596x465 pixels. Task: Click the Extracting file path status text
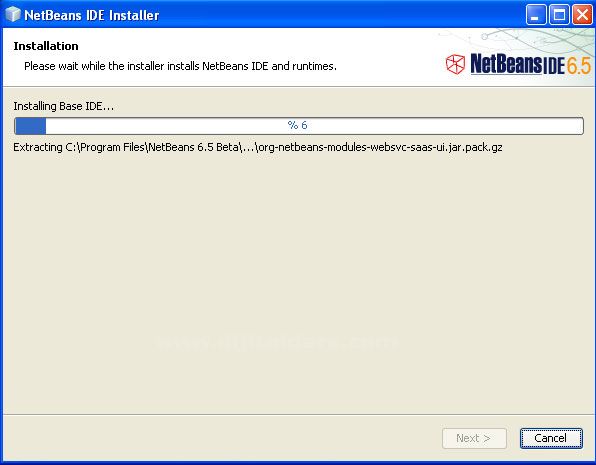[x=258, y=147]
